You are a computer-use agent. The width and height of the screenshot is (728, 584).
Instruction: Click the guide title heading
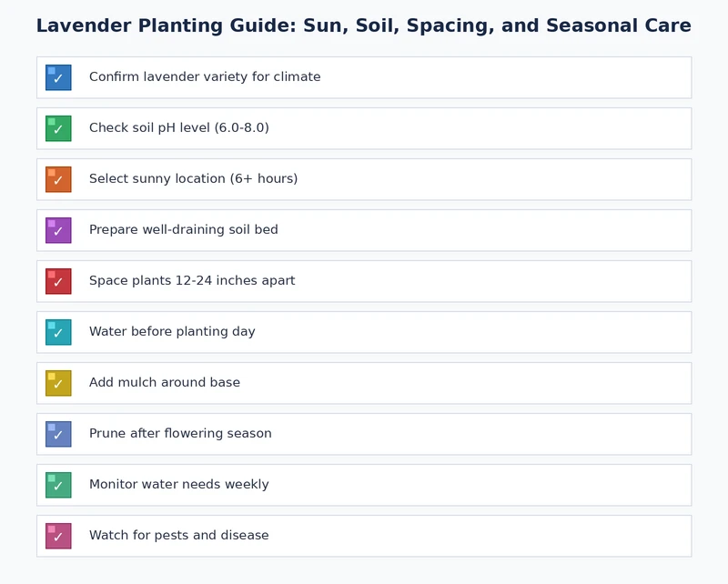coord(364,26)
